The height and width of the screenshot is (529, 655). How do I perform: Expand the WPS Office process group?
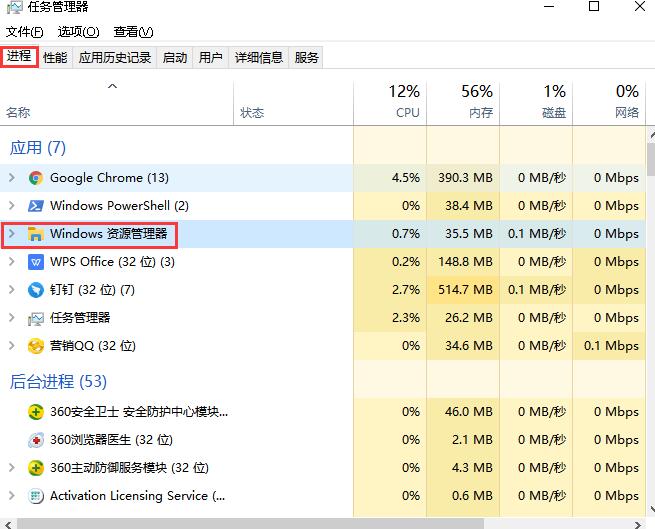click(x=12, y=262)
